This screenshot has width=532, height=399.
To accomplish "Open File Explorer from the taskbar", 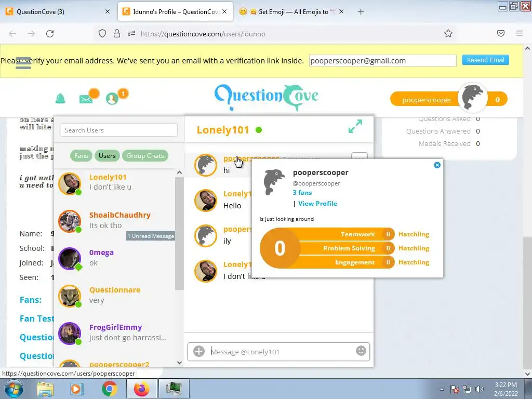I will pos(45,389).
